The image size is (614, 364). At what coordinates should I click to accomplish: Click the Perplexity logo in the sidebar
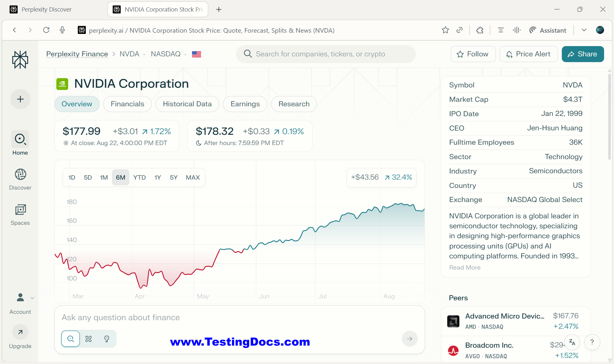(x=20, y=60)
